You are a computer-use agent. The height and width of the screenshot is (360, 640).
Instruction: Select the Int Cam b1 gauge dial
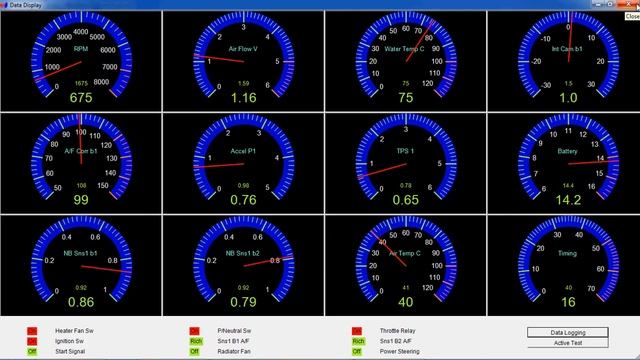click(568, 55)
